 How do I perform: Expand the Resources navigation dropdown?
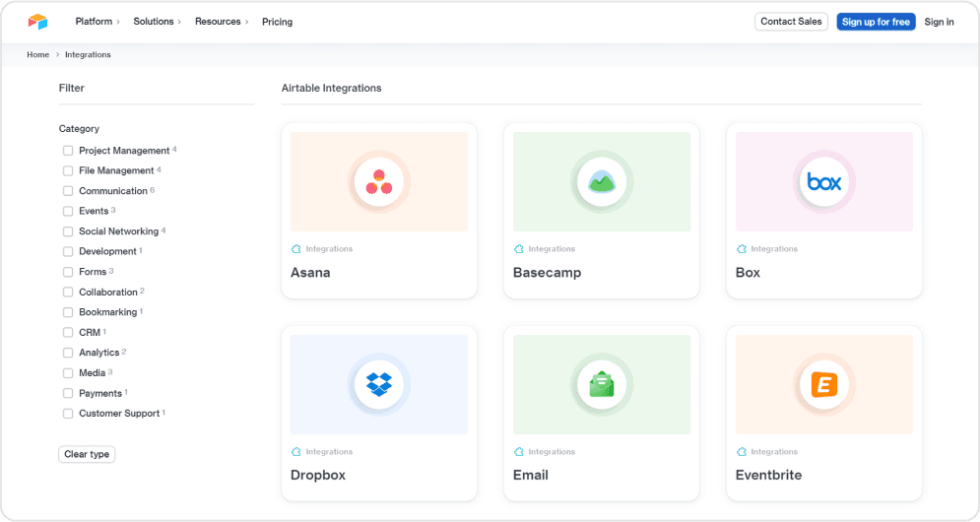[222, 22]
